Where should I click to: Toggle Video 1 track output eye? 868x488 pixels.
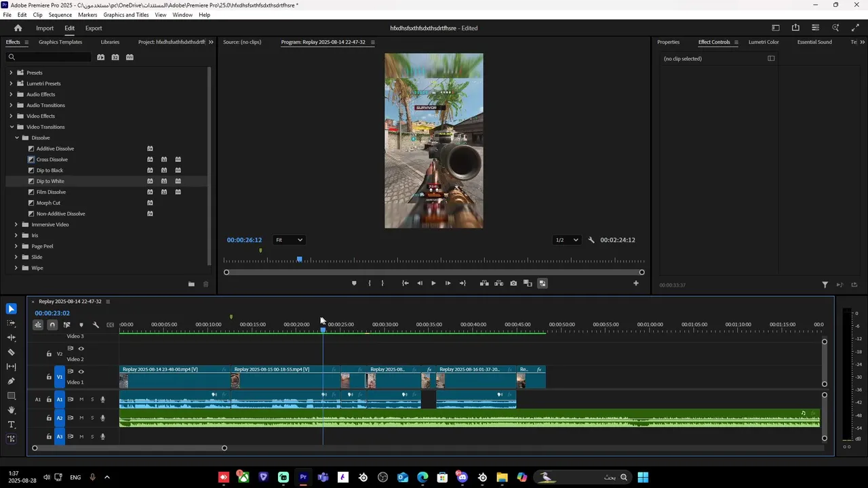coord(81,371)
